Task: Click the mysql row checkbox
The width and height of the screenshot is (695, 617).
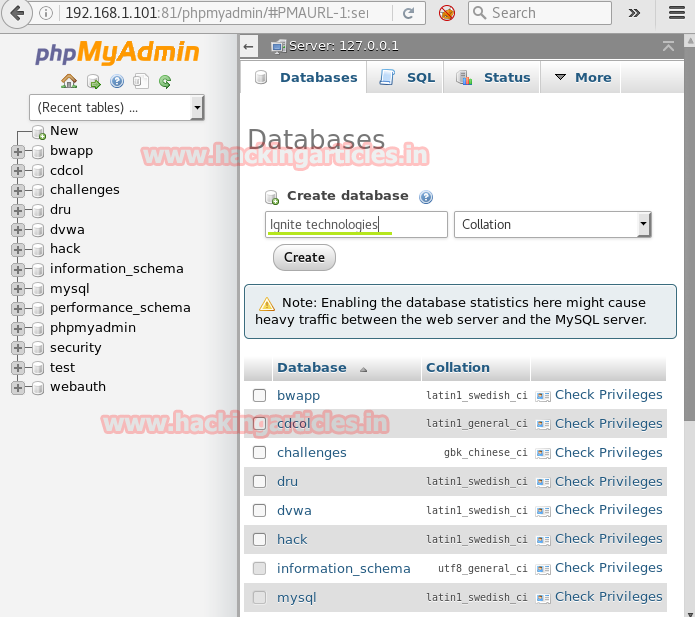Action: (x=259, y=597)
